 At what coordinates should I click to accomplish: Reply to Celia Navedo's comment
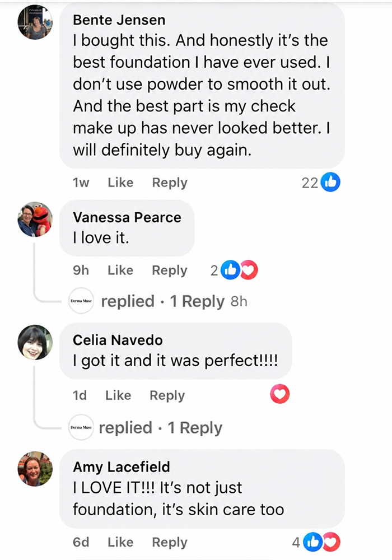pos(167,396)
